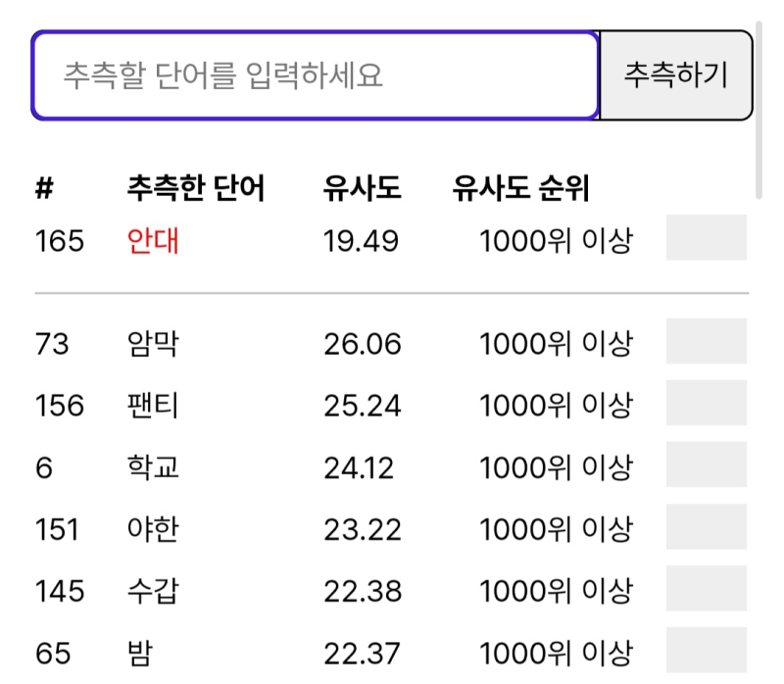
Task: Click the rank text in 암막 row
Action: tap(556, 344)
